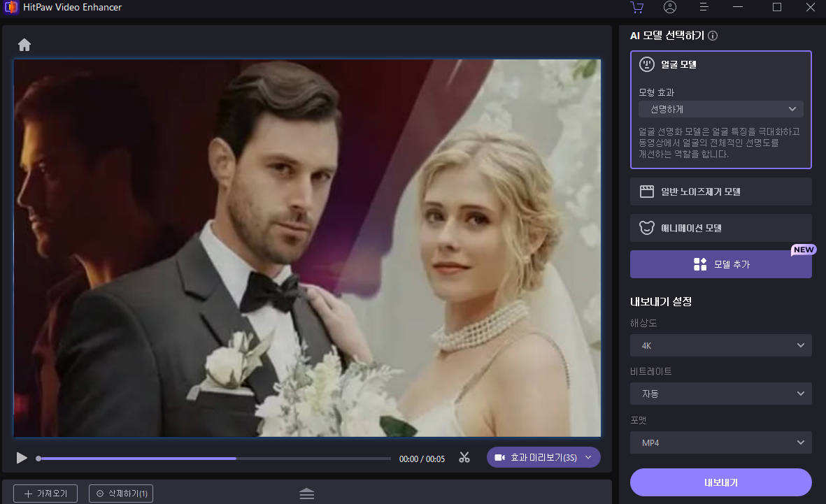Image resolution: width=826 pixels, height=504 pixels.
Task: Click the 모델 추가 button
Action: [x=720, y=264]
